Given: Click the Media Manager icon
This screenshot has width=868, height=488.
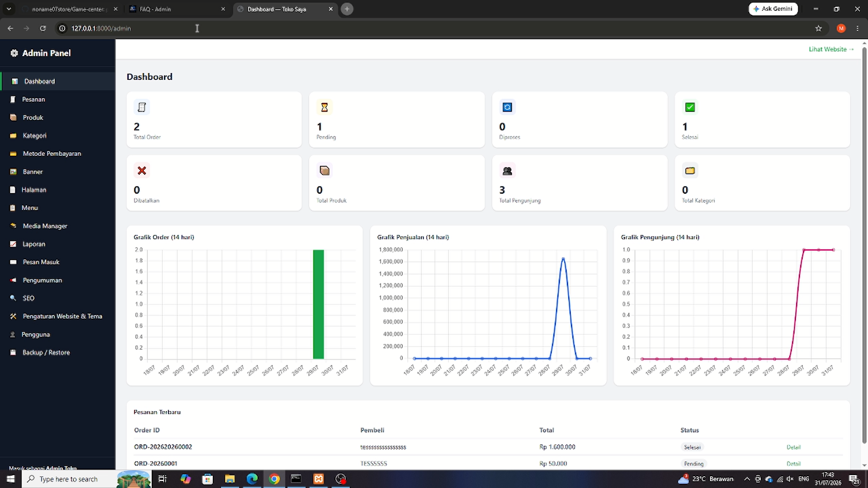Looking at the screenshot, I should [13, 226].
